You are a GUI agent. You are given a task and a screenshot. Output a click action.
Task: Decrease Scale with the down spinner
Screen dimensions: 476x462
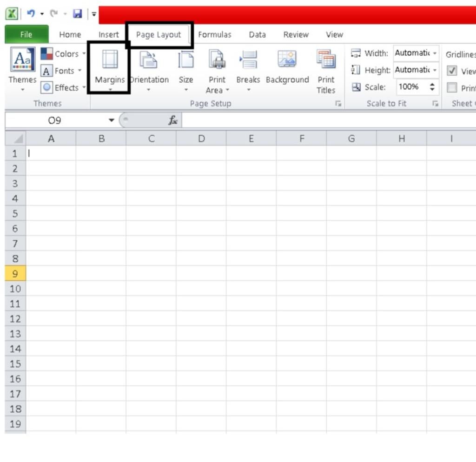[432, 90]
